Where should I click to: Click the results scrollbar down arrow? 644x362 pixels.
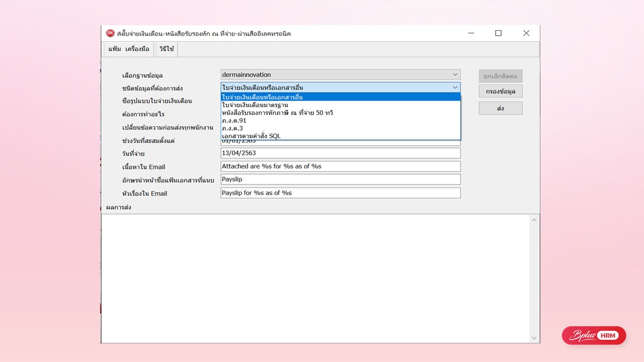tap(534, 337)
